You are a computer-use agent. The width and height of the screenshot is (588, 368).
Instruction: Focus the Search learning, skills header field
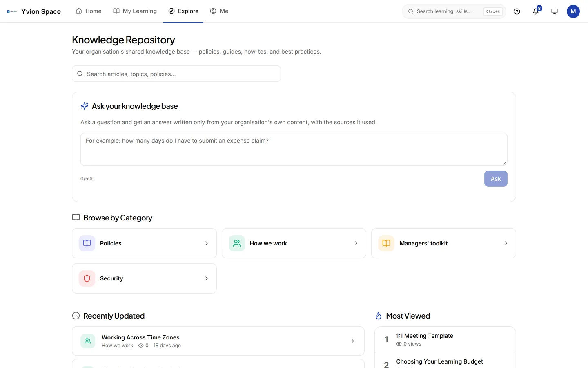pyautogui.click(x=454, y=11)
